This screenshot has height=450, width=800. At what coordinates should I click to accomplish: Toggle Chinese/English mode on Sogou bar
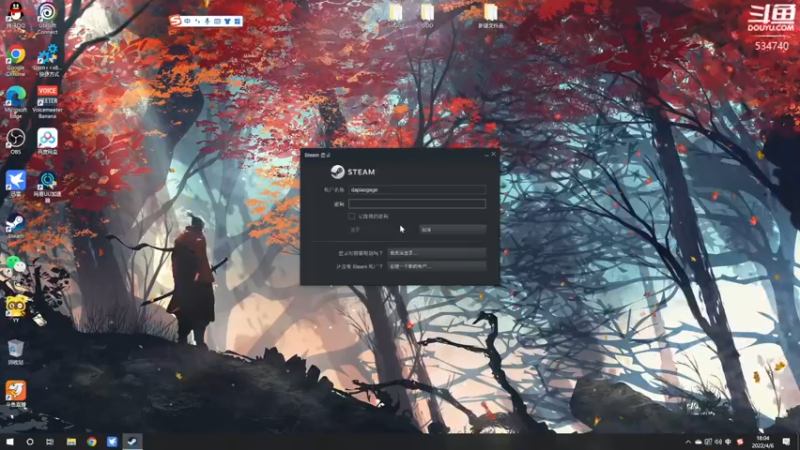tap(188, 21)
